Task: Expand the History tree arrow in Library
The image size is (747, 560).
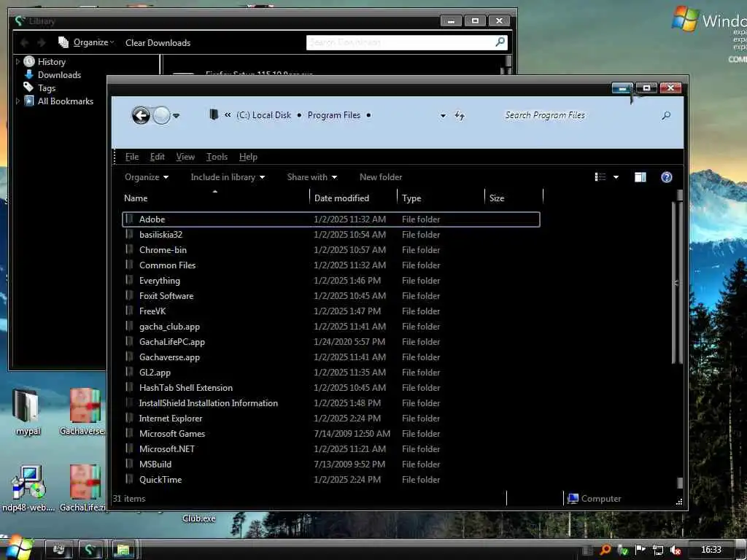Action: (18, 61)
